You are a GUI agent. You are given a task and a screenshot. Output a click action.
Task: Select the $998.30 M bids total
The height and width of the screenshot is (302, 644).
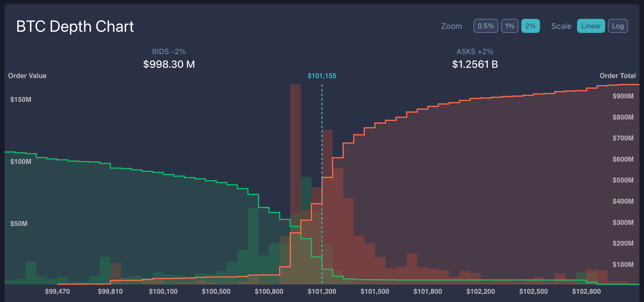pyautogui.click(x=169, y=64)
